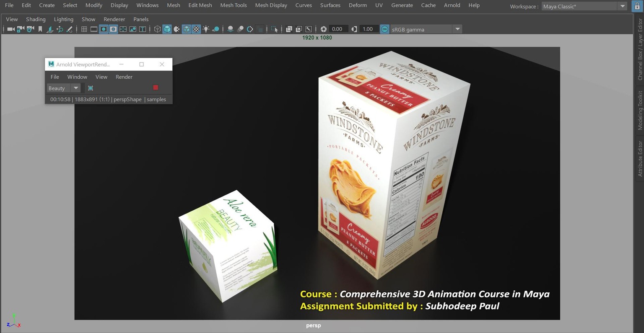
Task: Open the Channel Box / Layer Editor side tab
Action: pos(640,49)
